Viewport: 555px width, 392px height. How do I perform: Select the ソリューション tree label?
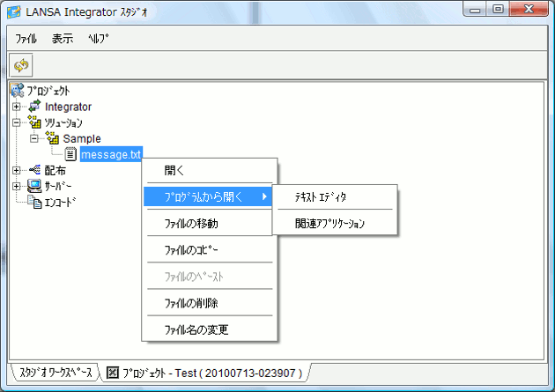click(x=63, y=122)
